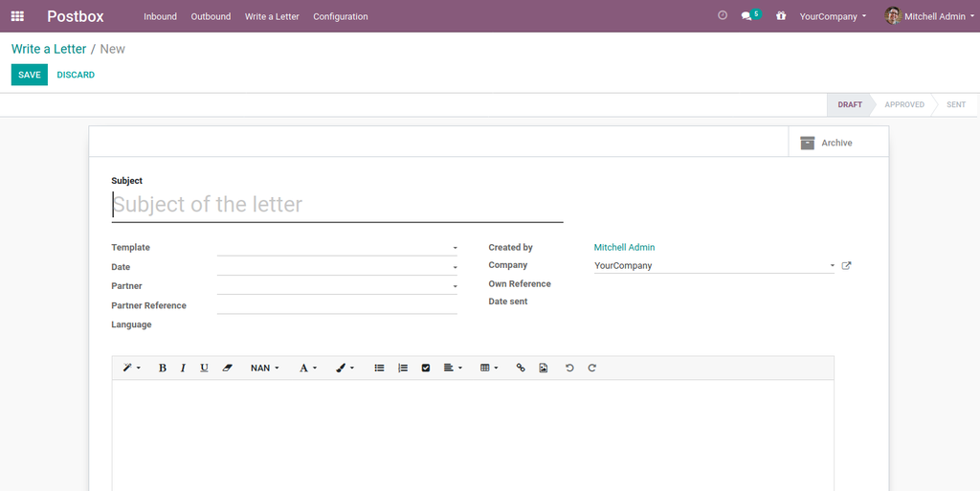Open Company external link icon
Image resolution: width=980 pixels, height=491 pixels.
point(846,265)
